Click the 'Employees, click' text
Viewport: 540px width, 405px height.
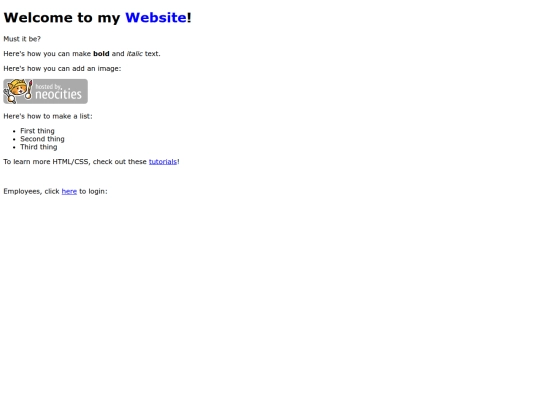pyautogui.click(x=31, y=191)
